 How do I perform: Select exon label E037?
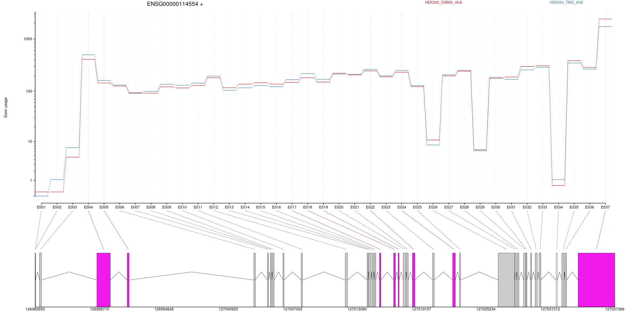click(x=605, y=207)
